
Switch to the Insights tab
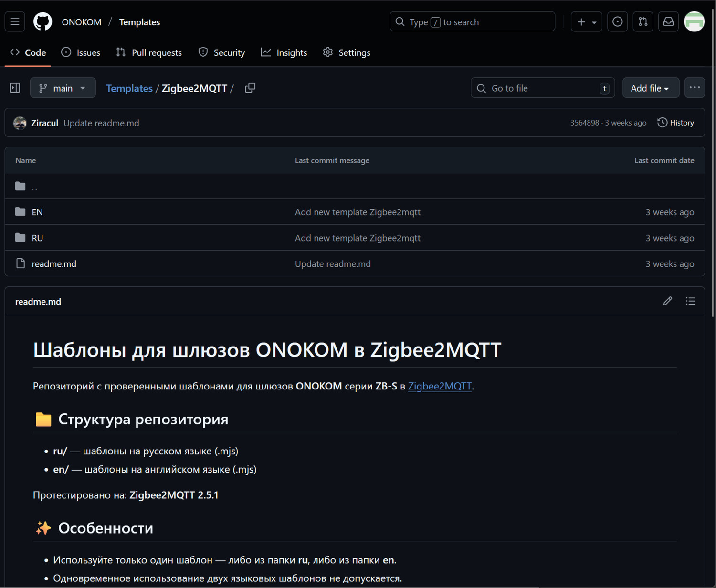click(284, 52)
